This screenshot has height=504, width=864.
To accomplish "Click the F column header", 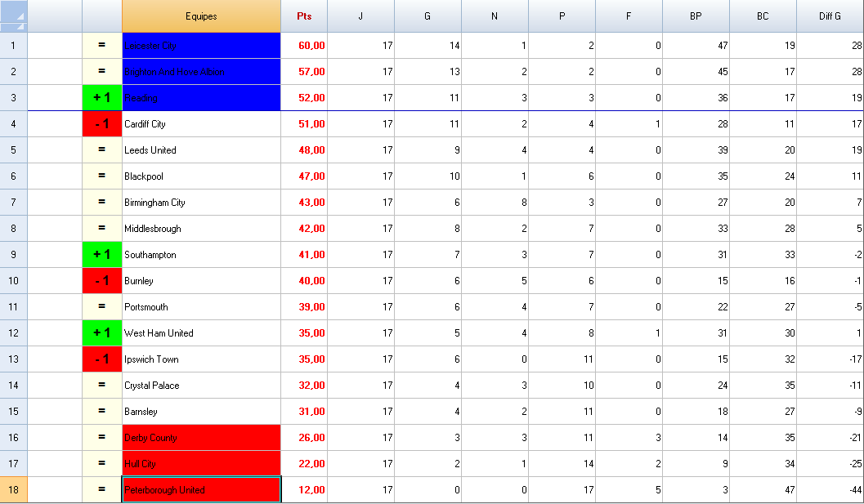I will click(x=629, y=16).
